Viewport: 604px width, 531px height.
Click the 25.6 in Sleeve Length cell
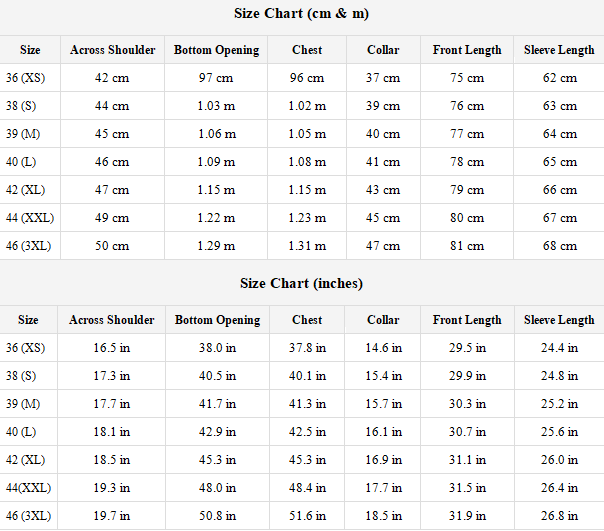(559, 432)
